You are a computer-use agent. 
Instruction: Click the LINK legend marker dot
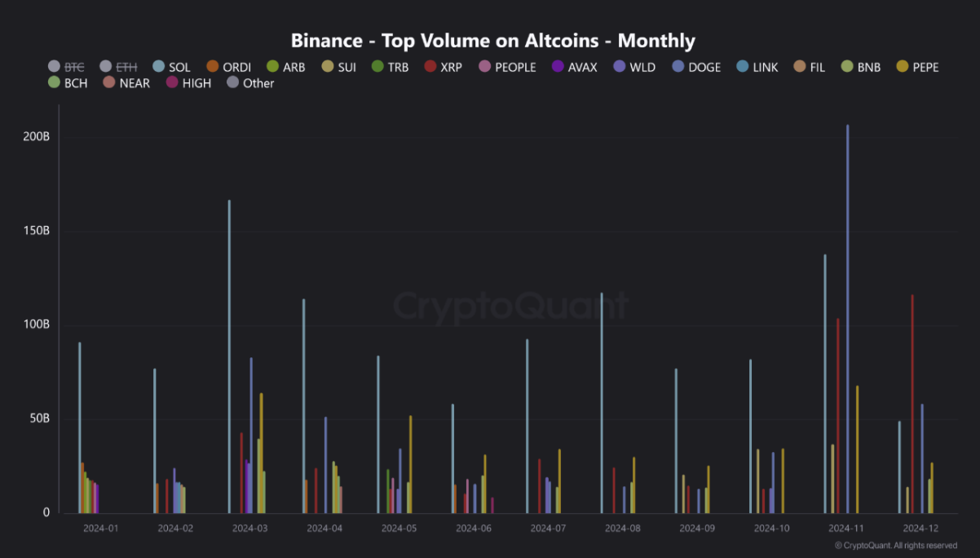742,67
